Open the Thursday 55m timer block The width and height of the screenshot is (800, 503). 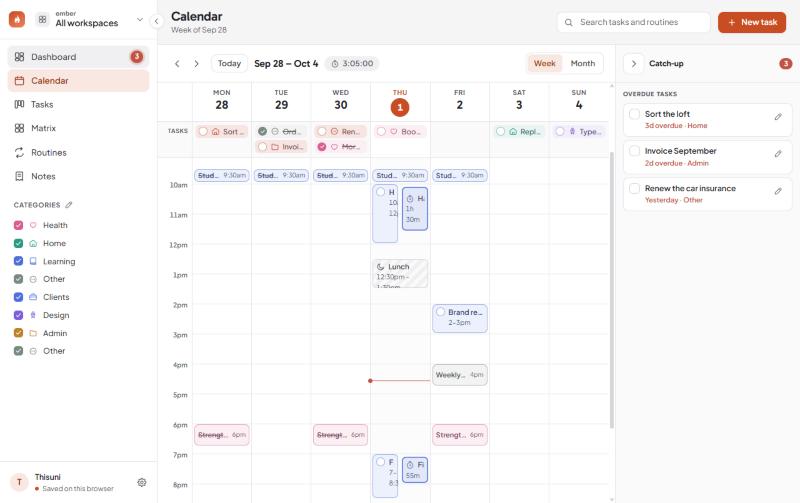(x=415, y=470)
